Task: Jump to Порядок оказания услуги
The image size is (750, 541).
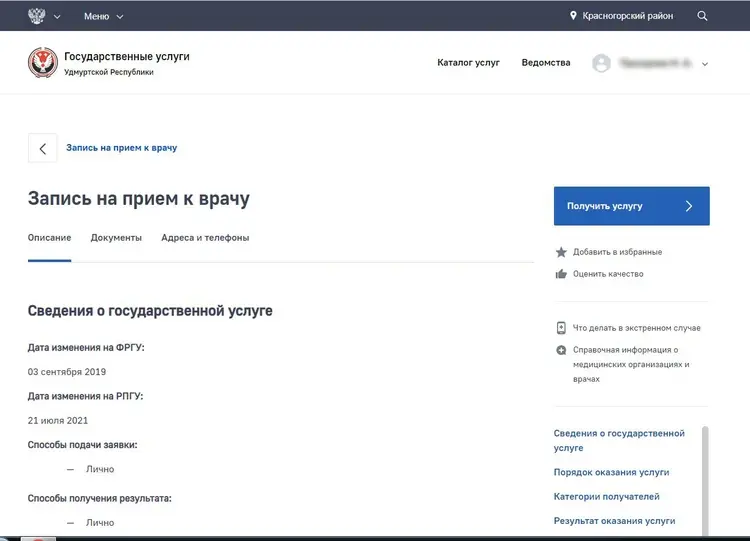Action: click(611, 472)
